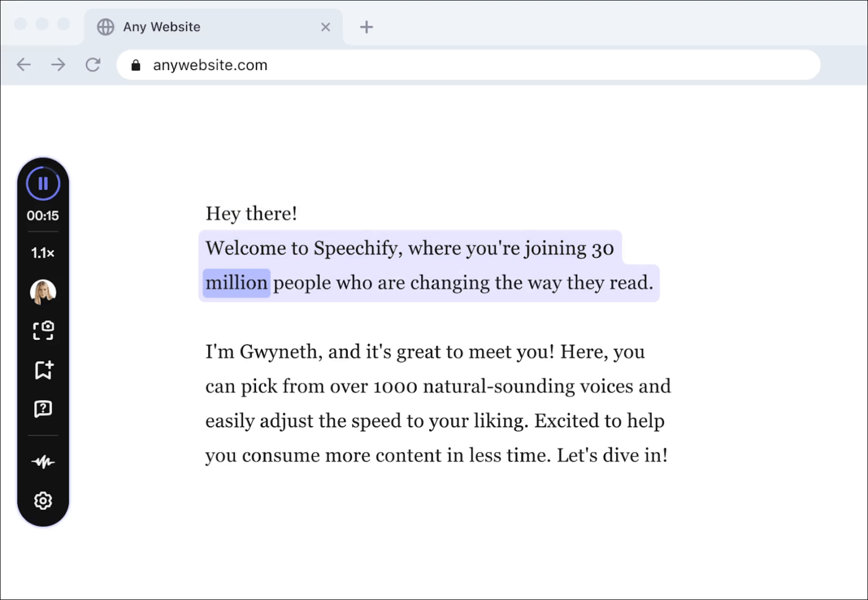Screen dimensions: 868x600
Task: Open Speechify settings gear
Action: click(43, 501)
